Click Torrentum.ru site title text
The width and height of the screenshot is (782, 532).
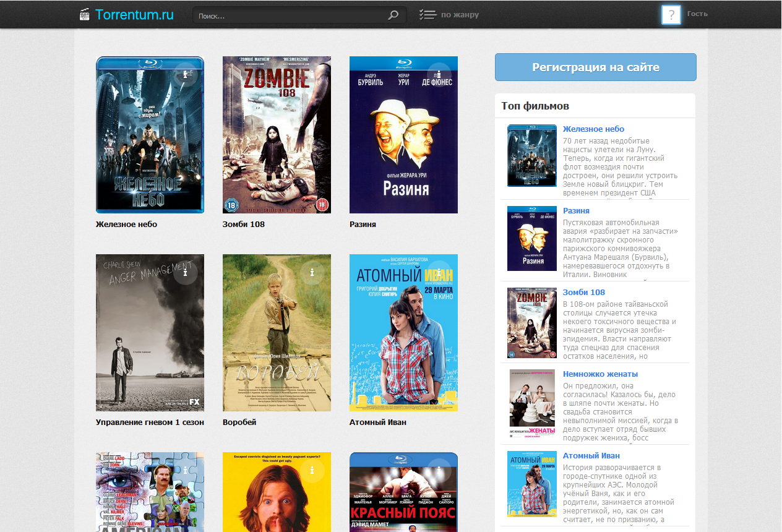point(134,14)
